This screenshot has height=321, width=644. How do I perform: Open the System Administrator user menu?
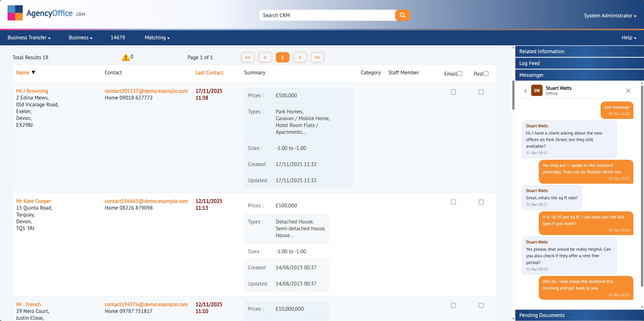click(610, 16)
